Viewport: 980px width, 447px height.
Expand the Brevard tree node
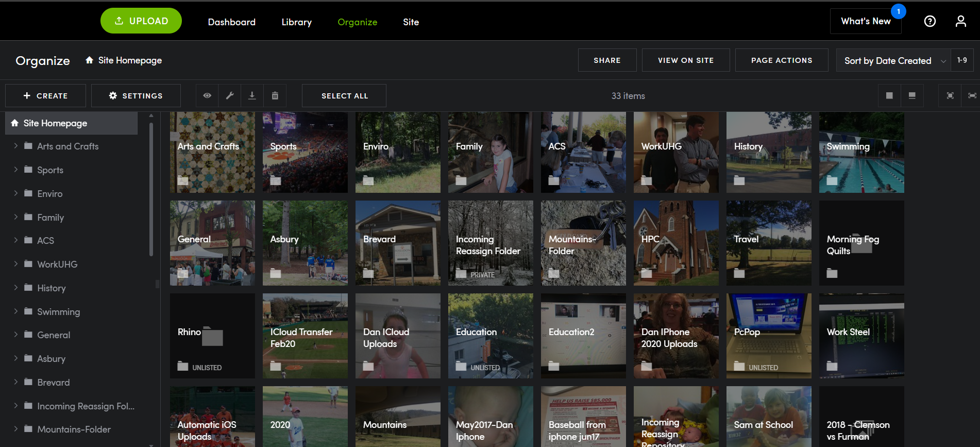click(15, 382)
